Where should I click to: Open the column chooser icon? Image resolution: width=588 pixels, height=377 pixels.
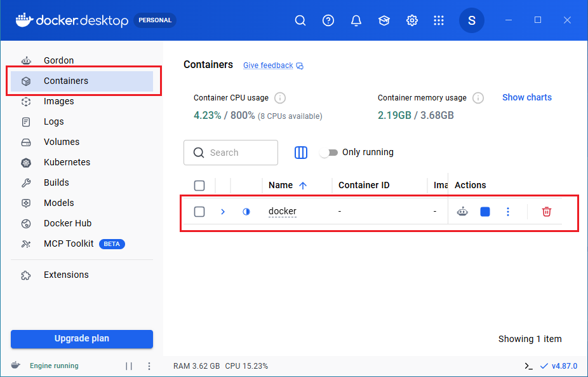pyautogui.click(x=301, y=153)
